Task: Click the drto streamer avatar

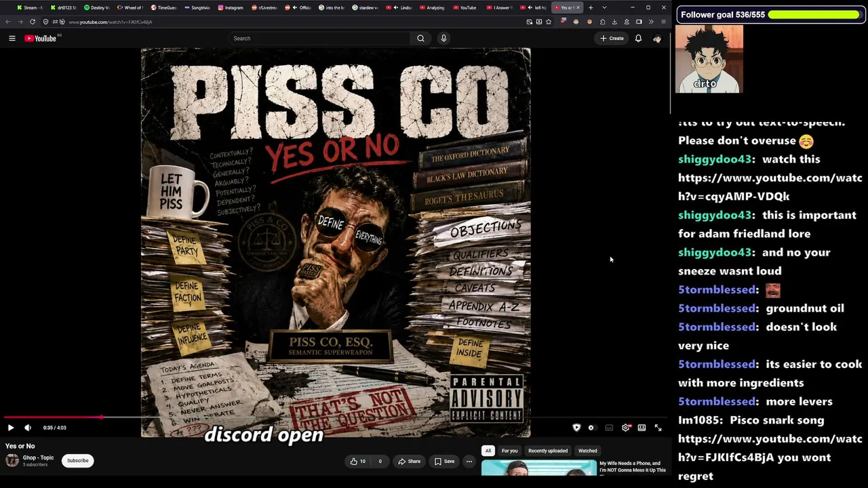Action: tap(709, 59)
